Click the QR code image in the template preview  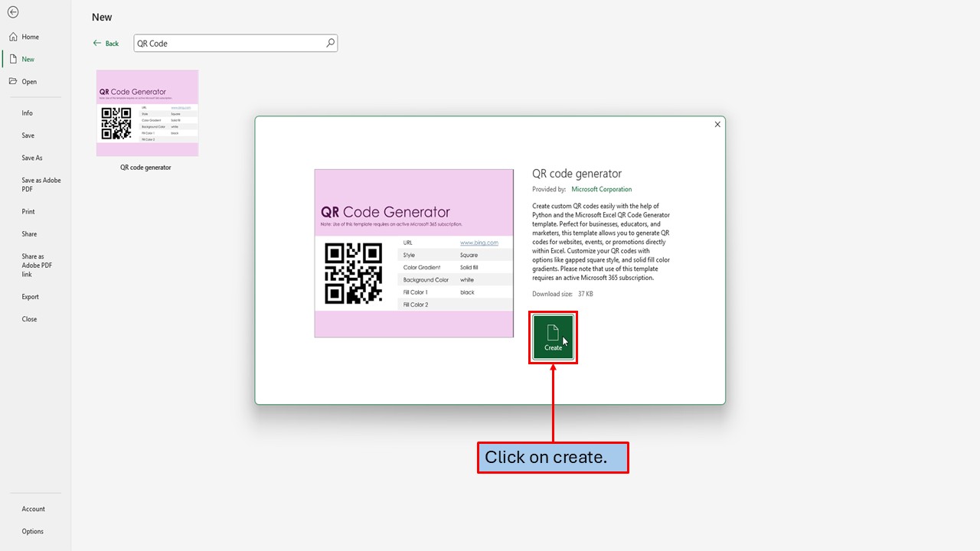click(x=354, y=274)
